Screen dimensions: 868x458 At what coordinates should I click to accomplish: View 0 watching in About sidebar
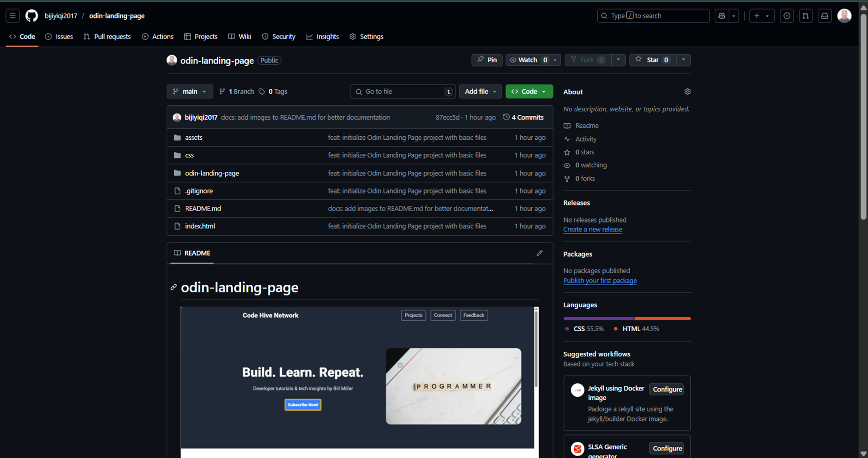coord(585,165)
